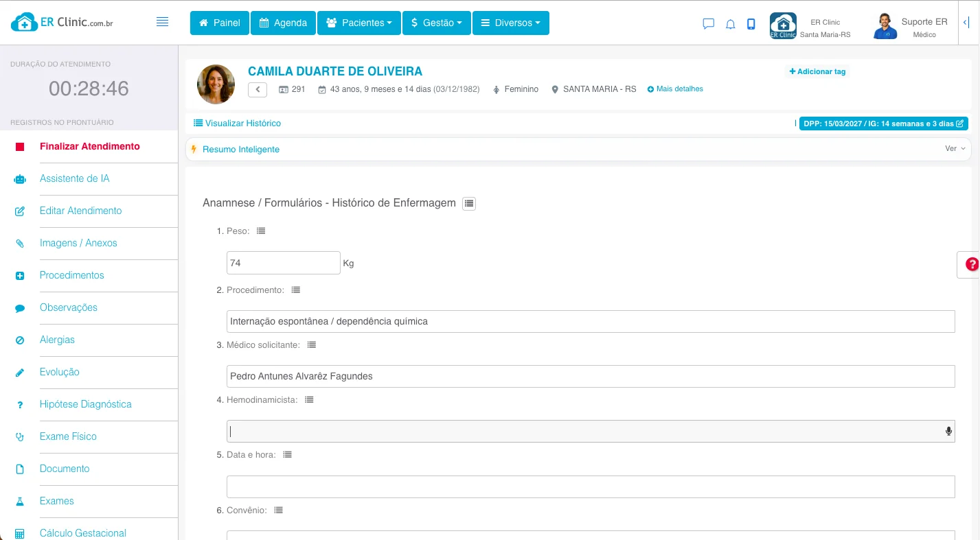The height and width of the screenshot is (540, 980).
Task: Click the Data e hora input field
Action: (591, 486)
